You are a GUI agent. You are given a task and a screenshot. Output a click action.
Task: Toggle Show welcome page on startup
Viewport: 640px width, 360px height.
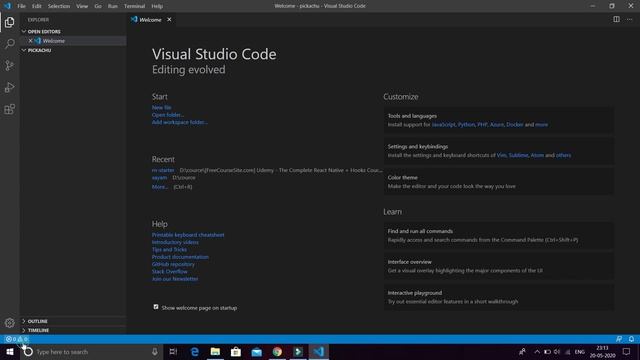point(156,307)
